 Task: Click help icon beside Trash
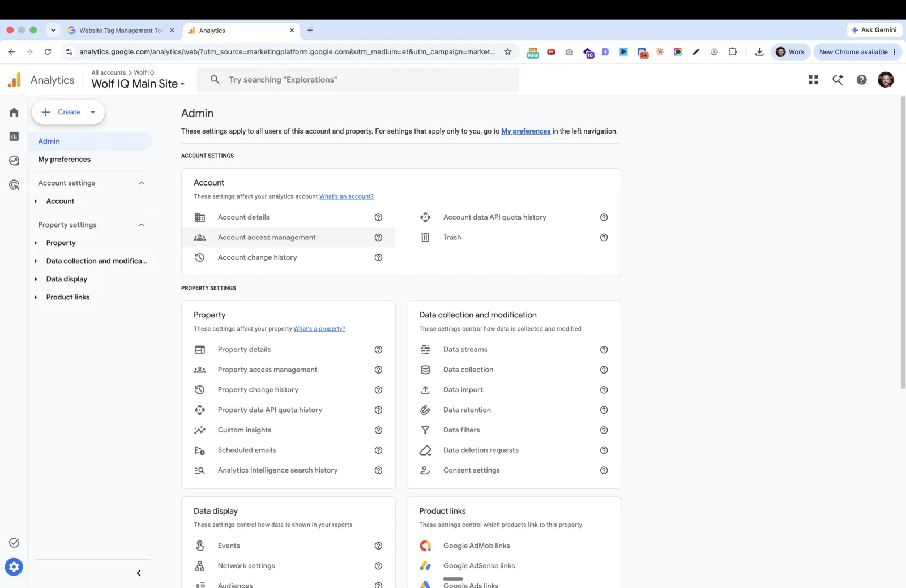[x=604, y=238]
